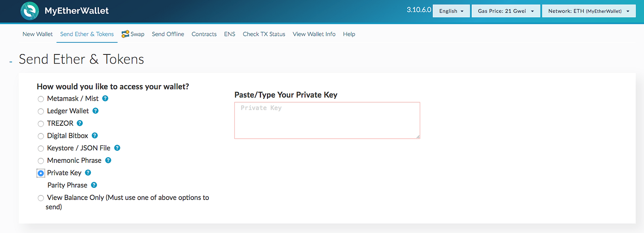Select View Balance Only radio button
Screen dimensions: 644x233
point(41,198)
